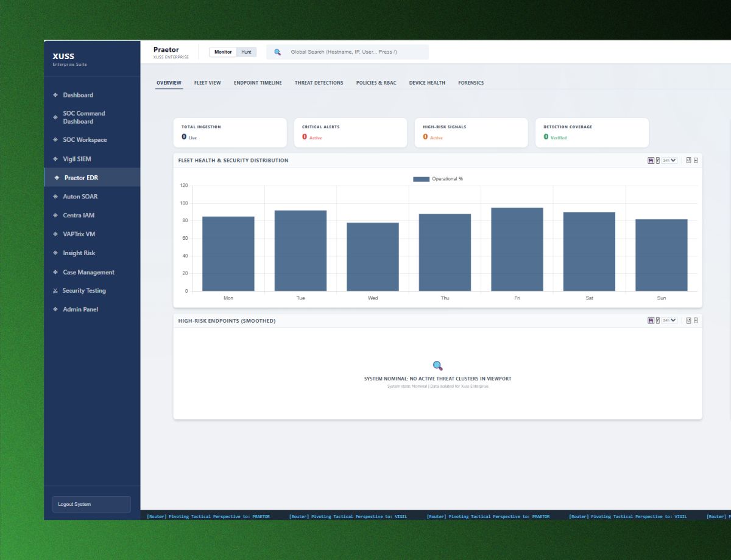Switch to Hunt mode

point(246,52)
